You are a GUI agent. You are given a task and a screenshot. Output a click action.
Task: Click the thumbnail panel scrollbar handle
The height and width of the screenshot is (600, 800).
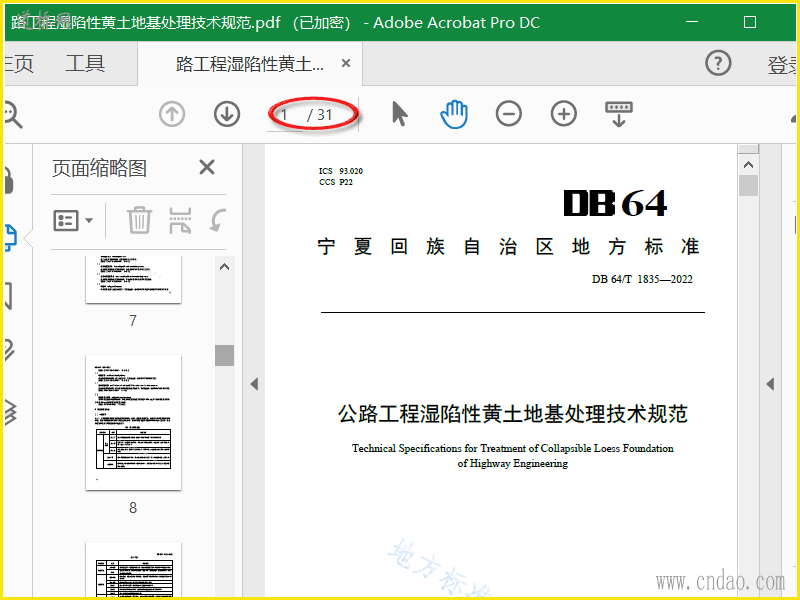(x=224, y=355)
